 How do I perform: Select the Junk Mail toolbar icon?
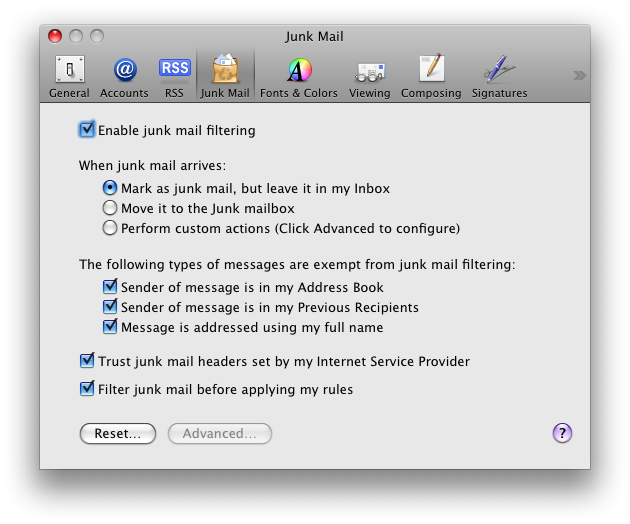[225, 76]
